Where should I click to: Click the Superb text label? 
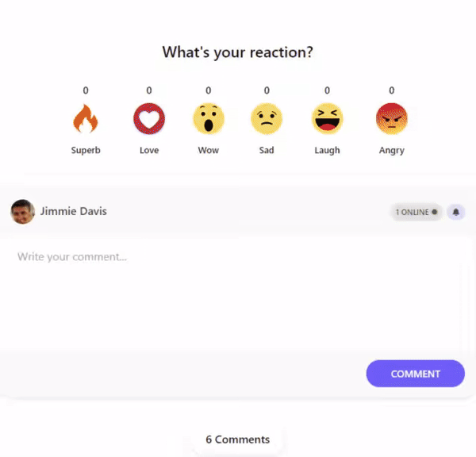tap(86, 150)
